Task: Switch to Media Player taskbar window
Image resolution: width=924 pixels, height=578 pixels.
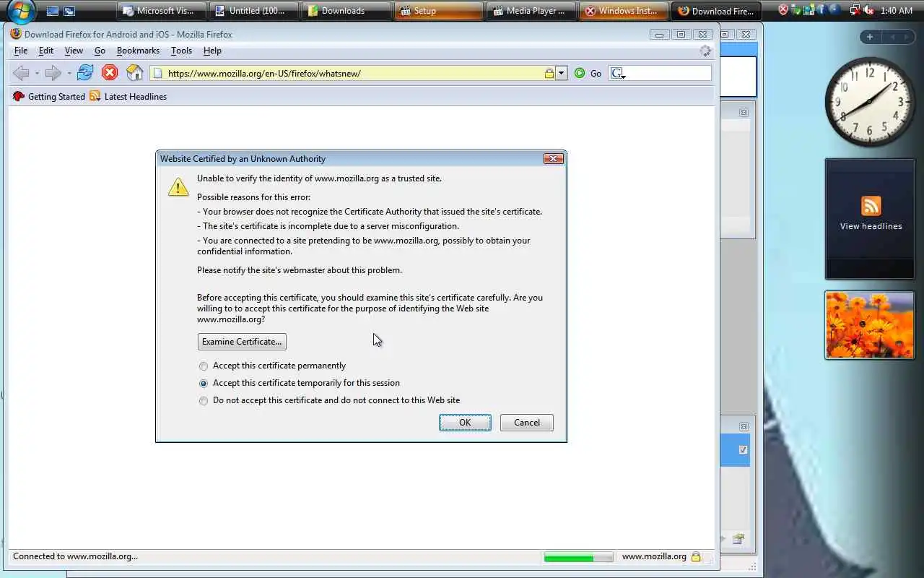Action: click(x=531, y=11)
